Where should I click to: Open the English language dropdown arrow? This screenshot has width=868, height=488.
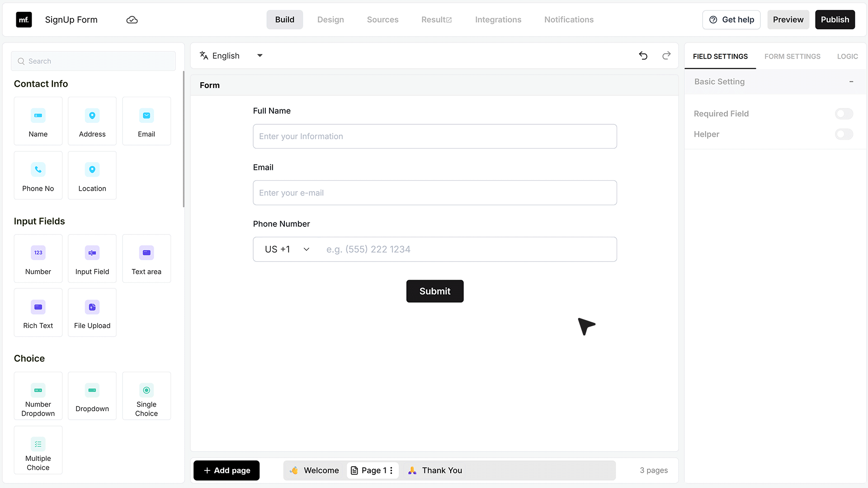(260, 56)
